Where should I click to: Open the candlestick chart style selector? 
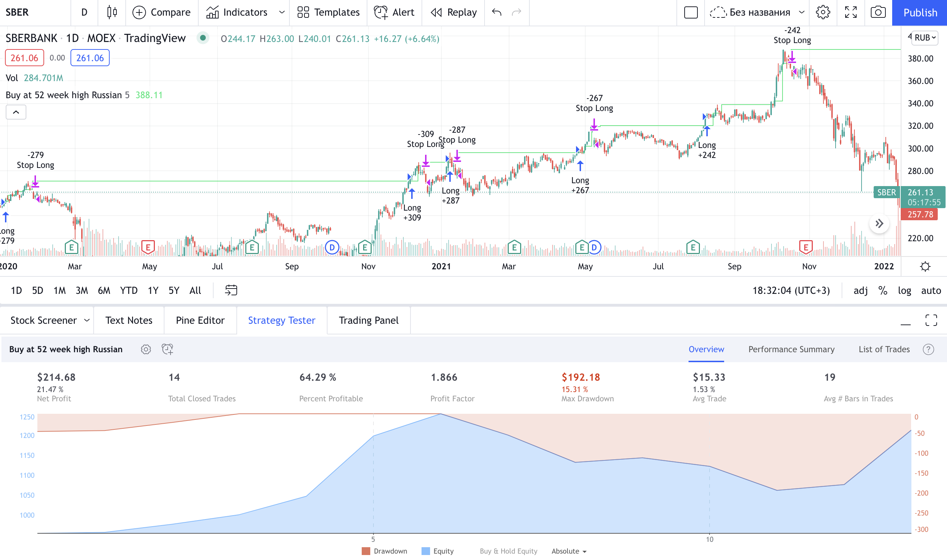112,12
